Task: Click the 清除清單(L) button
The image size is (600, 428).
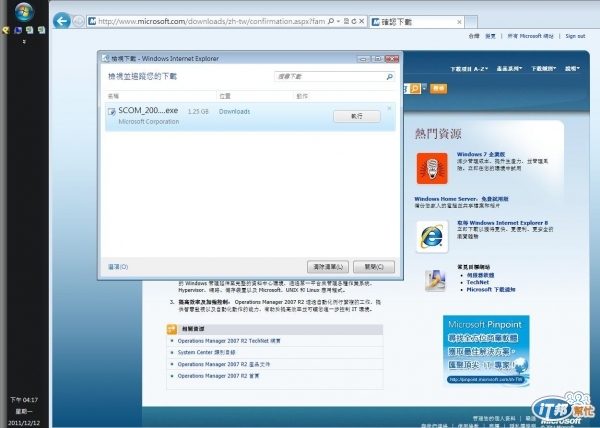Action: [x=328, y=267]
